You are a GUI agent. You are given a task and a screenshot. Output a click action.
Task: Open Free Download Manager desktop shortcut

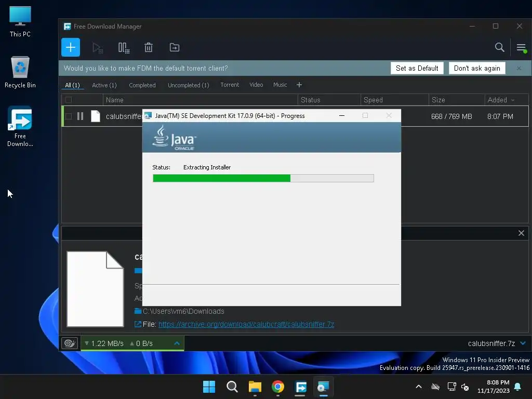pos(20,126)
